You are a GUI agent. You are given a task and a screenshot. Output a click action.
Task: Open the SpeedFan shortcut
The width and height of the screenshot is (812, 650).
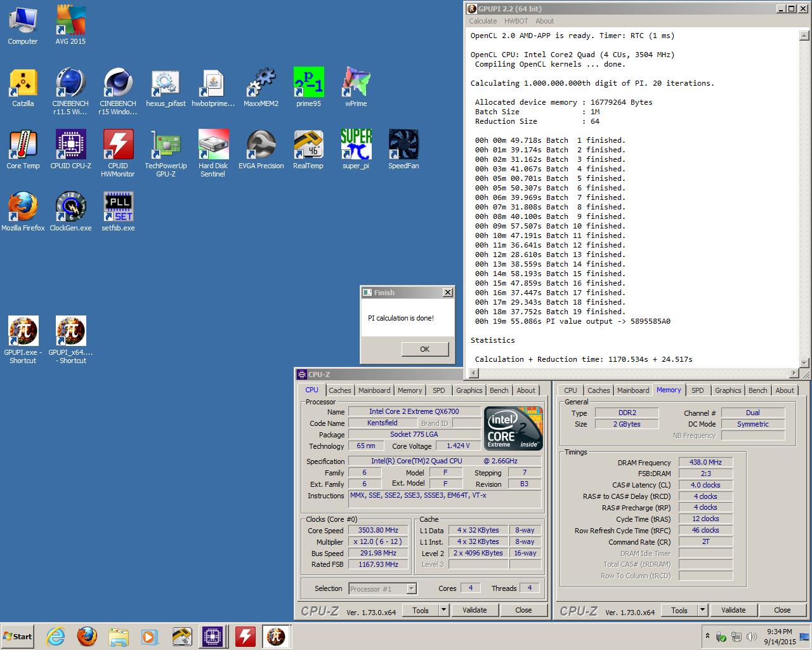pos(403,150)
